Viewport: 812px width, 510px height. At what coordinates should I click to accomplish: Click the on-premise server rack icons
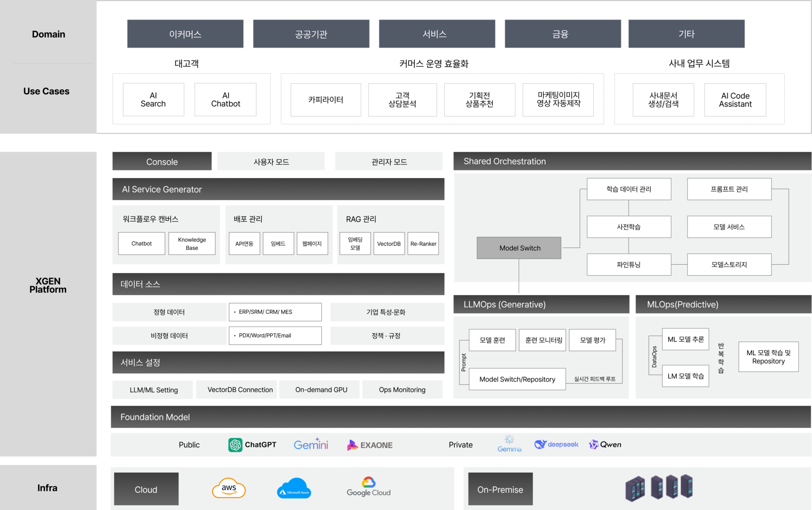pyautogui.click(x=659, y=488)
